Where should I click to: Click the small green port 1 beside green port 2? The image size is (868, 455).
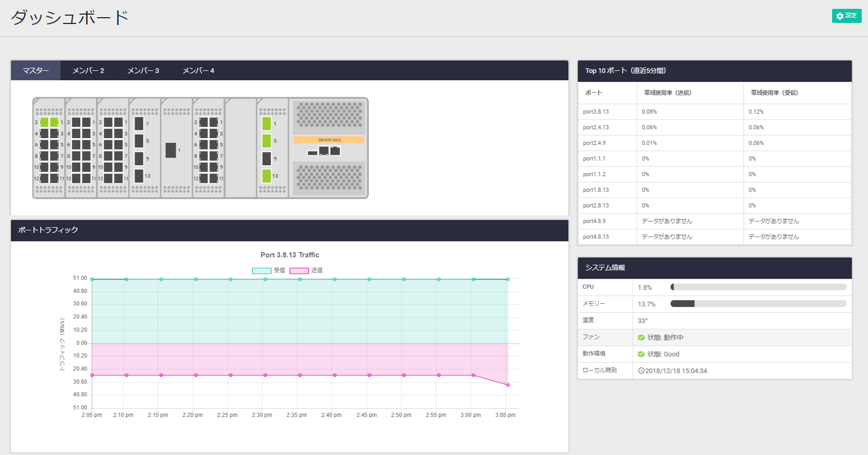(54, 122)
